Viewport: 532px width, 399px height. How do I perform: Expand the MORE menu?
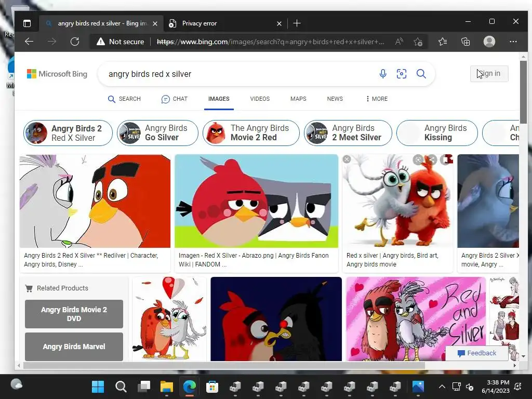(x=377, y=99)
